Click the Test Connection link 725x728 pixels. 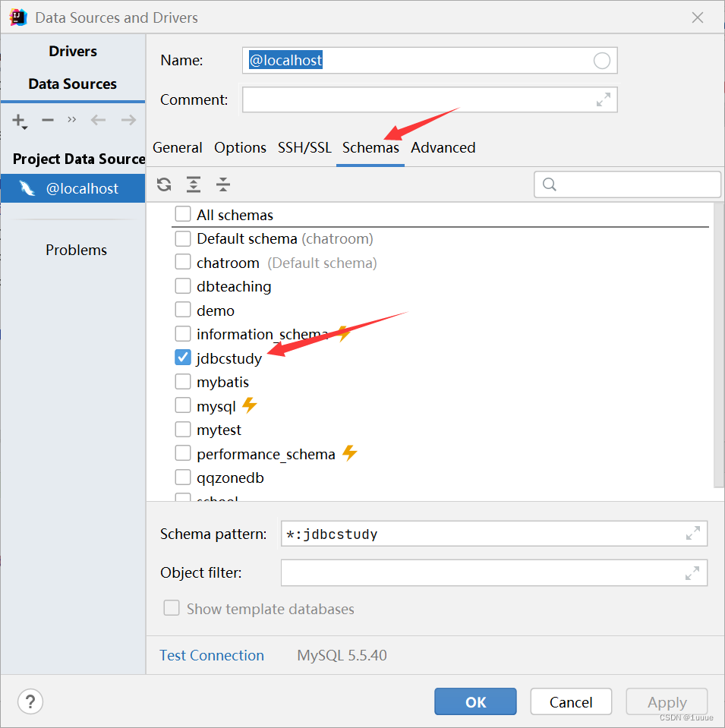pos(212,655)
